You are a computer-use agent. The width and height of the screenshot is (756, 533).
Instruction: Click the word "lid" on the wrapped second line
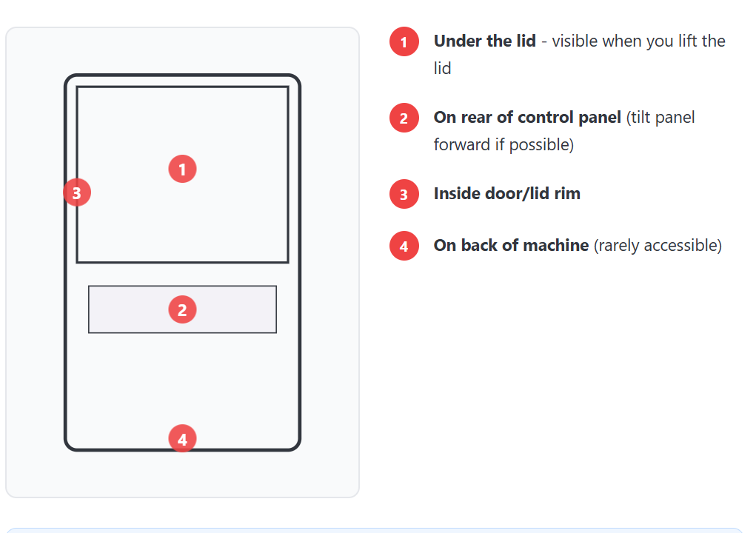pos(442,68)
